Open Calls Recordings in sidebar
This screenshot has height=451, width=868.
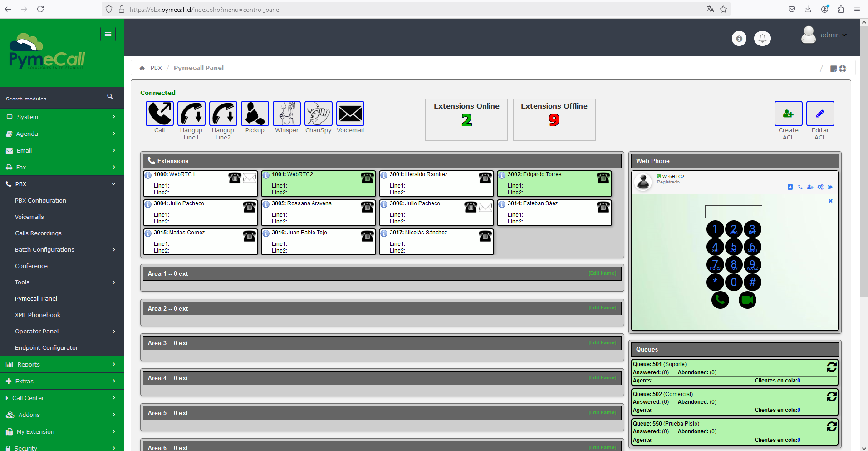pos(38,233)
